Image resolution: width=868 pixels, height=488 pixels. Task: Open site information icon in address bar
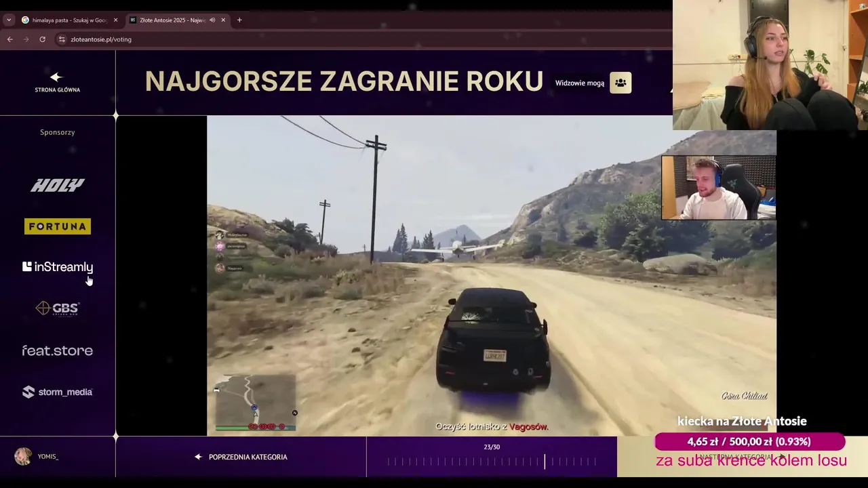pos(62,39)
